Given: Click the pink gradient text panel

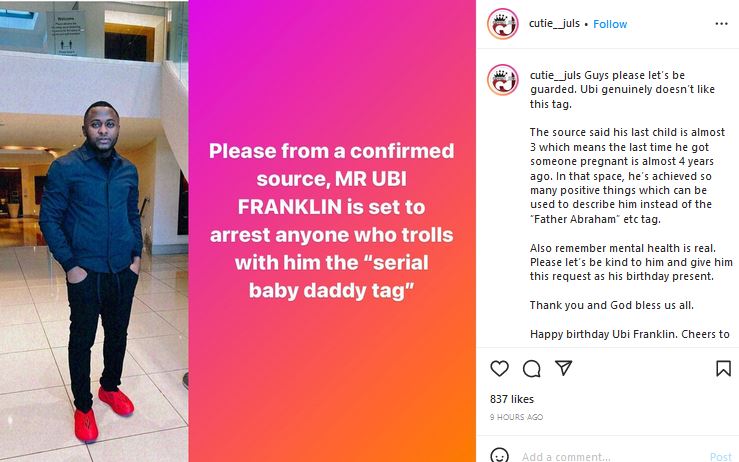Looking at the screenshot, I should (x=332, y=231).
